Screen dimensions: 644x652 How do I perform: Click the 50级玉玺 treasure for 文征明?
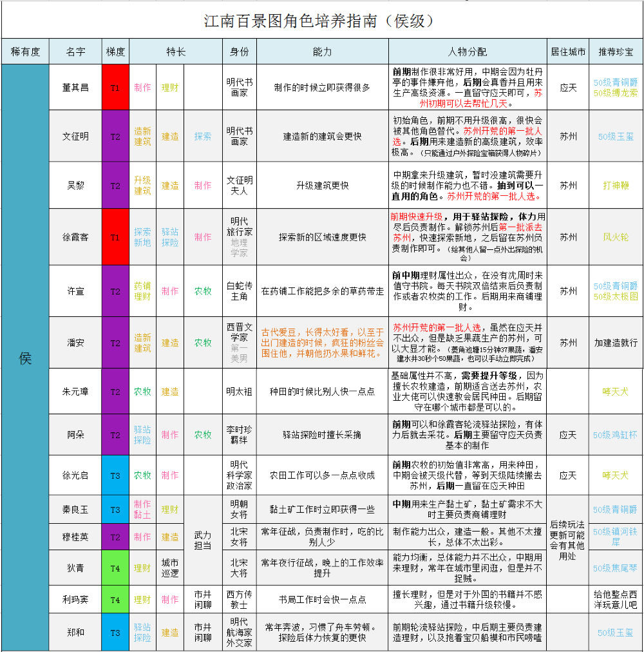click(616, 137)
